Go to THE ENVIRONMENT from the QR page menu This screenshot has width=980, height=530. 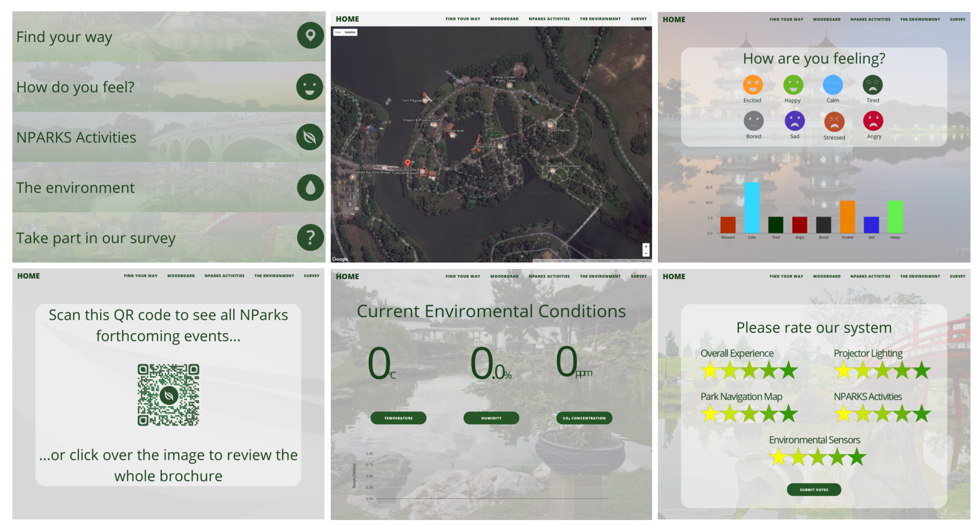274,276
